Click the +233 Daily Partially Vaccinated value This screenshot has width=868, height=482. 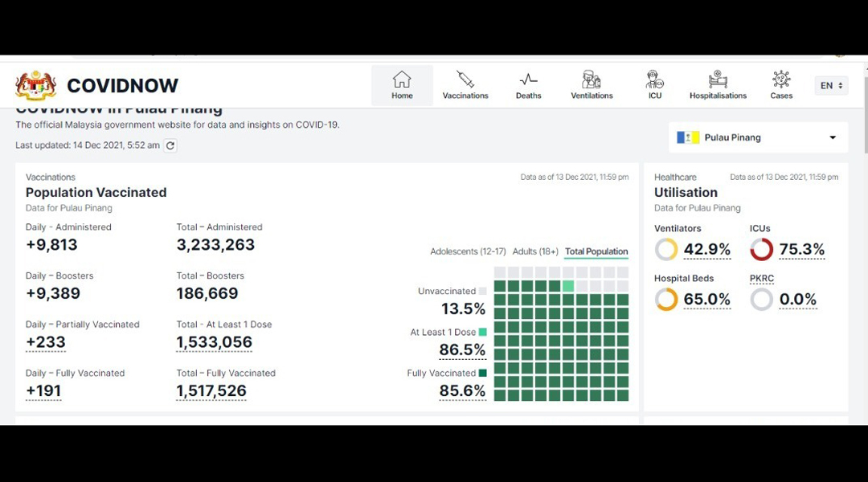[45, 342]
